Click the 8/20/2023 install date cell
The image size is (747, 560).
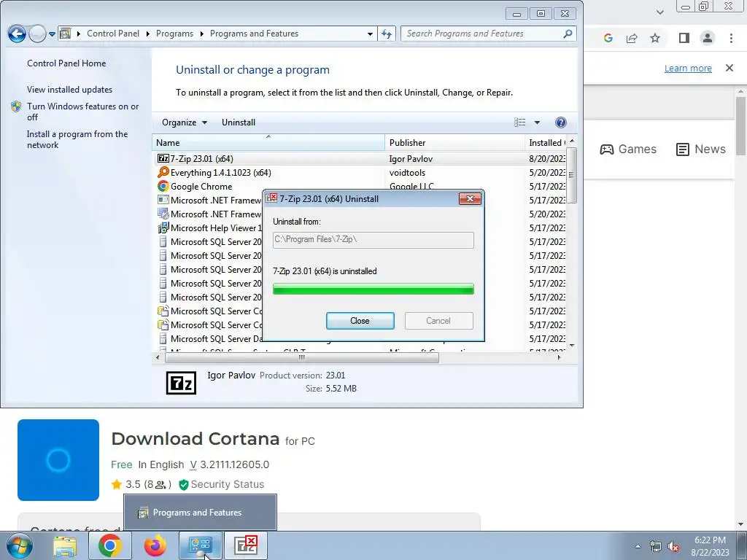click(547, 158)
